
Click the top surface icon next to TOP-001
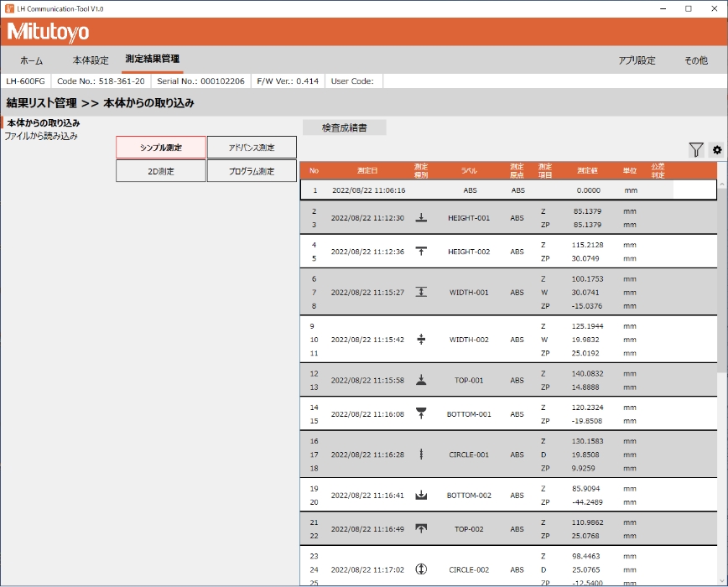pyautogui.click(x=421, y=380)
